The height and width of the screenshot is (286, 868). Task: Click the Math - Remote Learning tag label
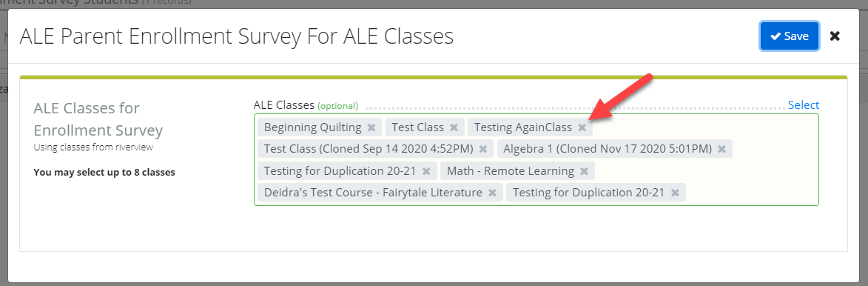coord(511,171)
